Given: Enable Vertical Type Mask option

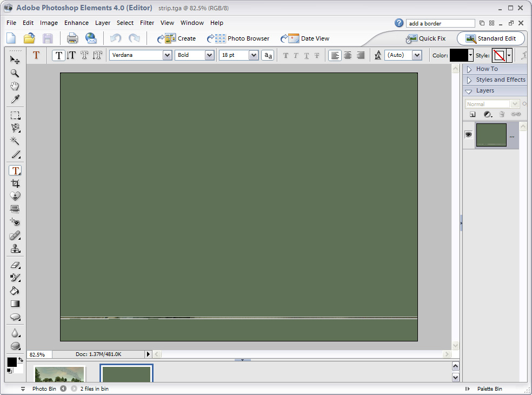Looking at the screenshot, I should click(x=97, y=55).
